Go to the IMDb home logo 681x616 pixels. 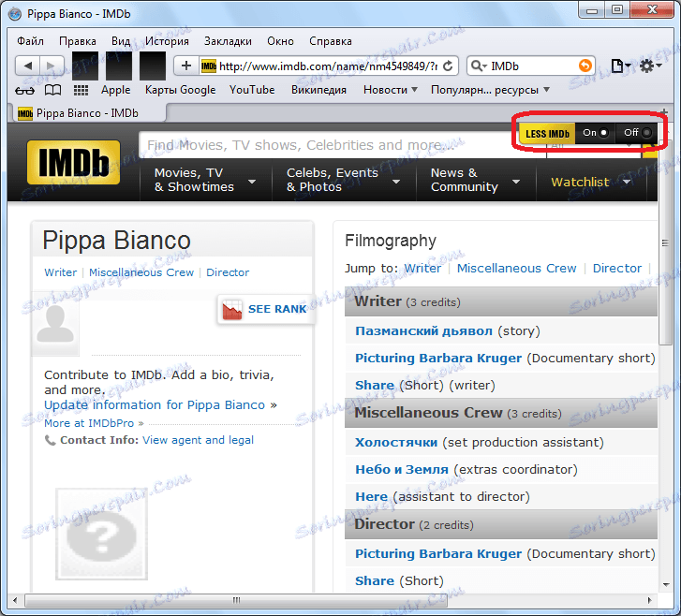73,162
